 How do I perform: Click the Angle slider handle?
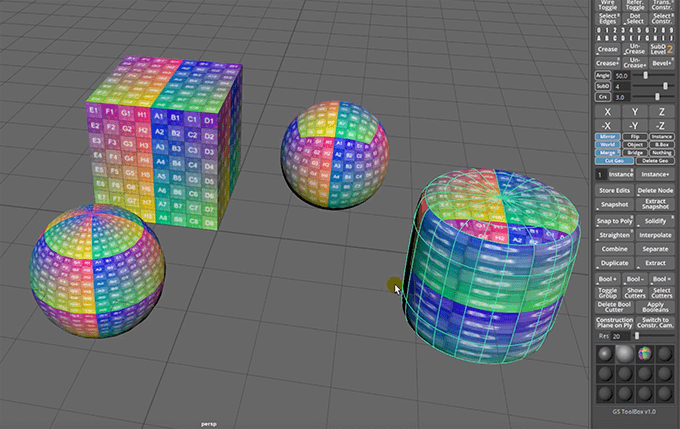tap(645, 75)
